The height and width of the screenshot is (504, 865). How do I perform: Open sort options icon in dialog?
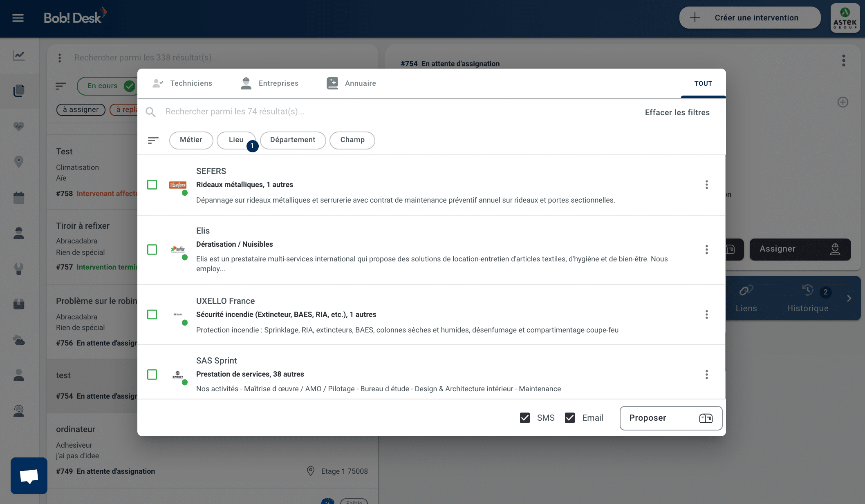point(153,140)
